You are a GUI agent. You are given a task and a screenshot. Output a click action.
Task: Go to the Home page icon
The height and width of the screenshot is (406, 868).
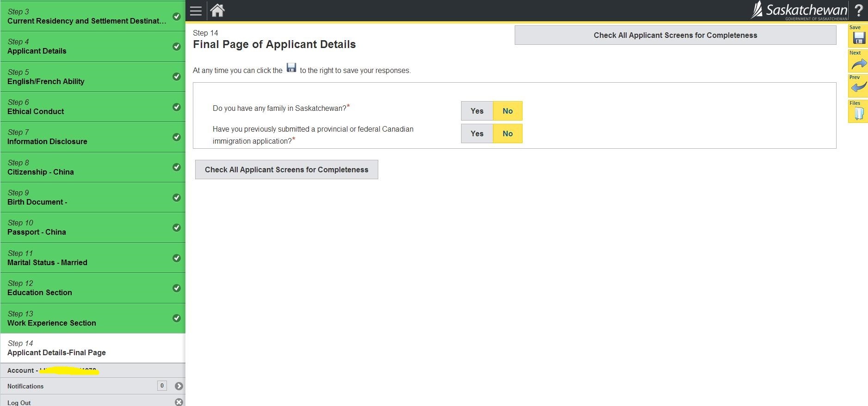(217, 11)
